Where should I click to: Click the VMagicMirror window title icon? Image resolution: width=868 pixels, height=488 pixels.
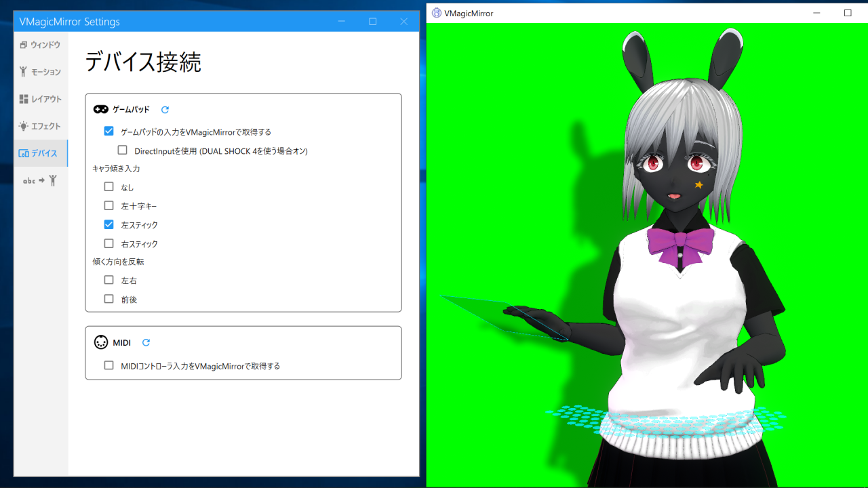tap(437, 13)
